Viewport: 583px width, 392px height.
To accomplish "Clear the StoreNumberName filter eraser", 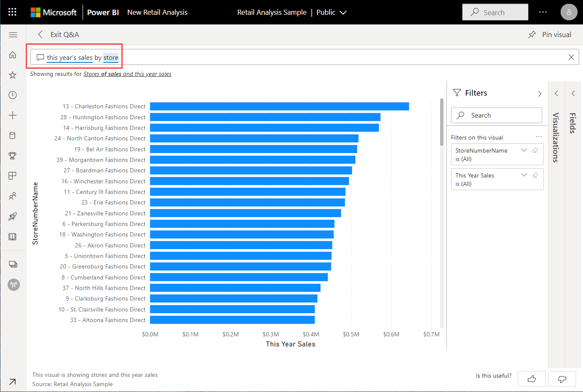I will click(x=535, y=150).
